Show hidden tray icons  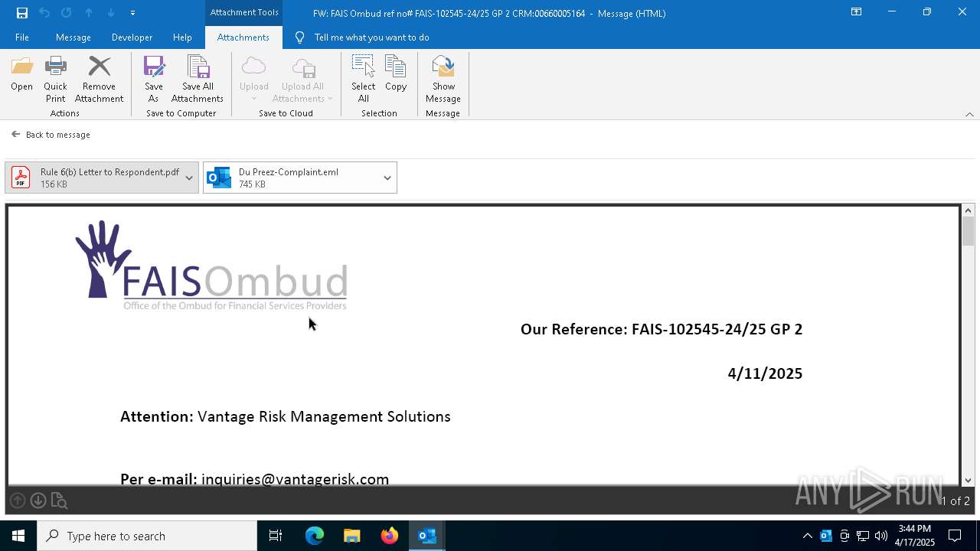click(x=807, y=536)
